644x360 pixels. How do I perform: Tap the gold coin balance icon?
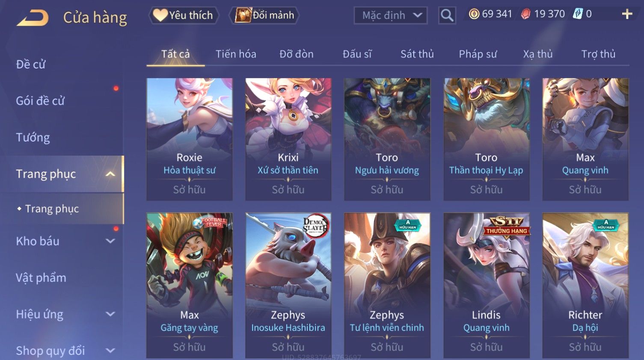(x=474, y=14)
